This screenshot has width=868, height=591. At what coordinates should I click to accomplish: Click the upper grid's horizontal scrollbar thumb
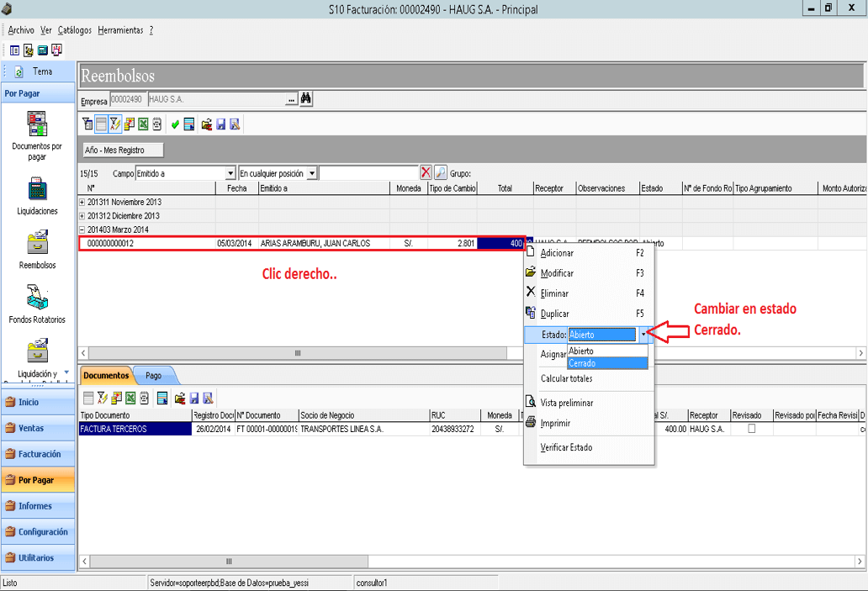[298, 353]
